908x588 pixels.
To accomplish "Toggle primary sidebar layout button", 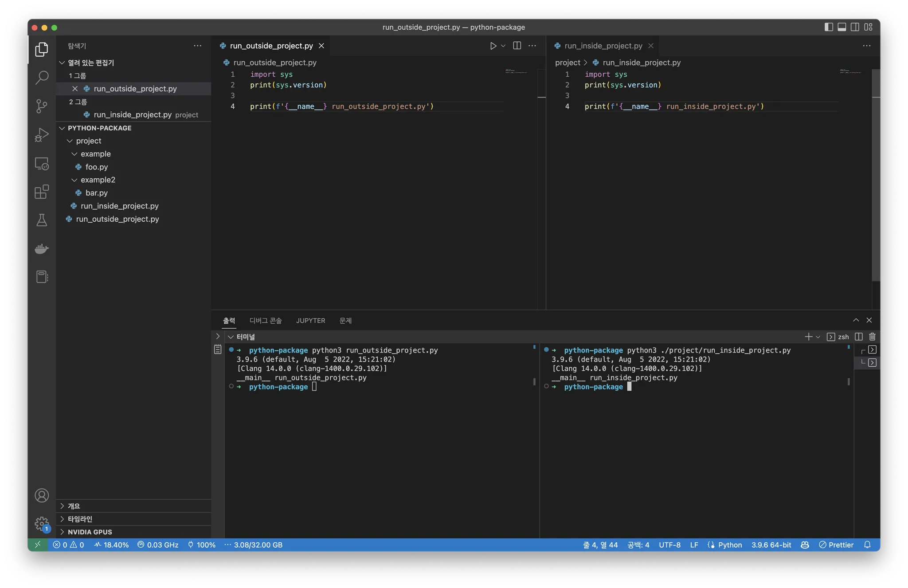I will pos(828,27).
